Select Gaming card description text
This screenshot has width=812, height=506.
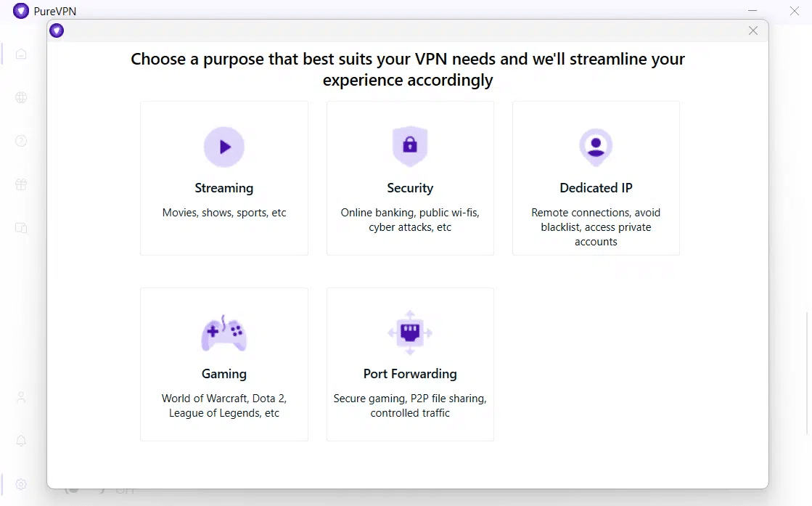tap(223, 406)
